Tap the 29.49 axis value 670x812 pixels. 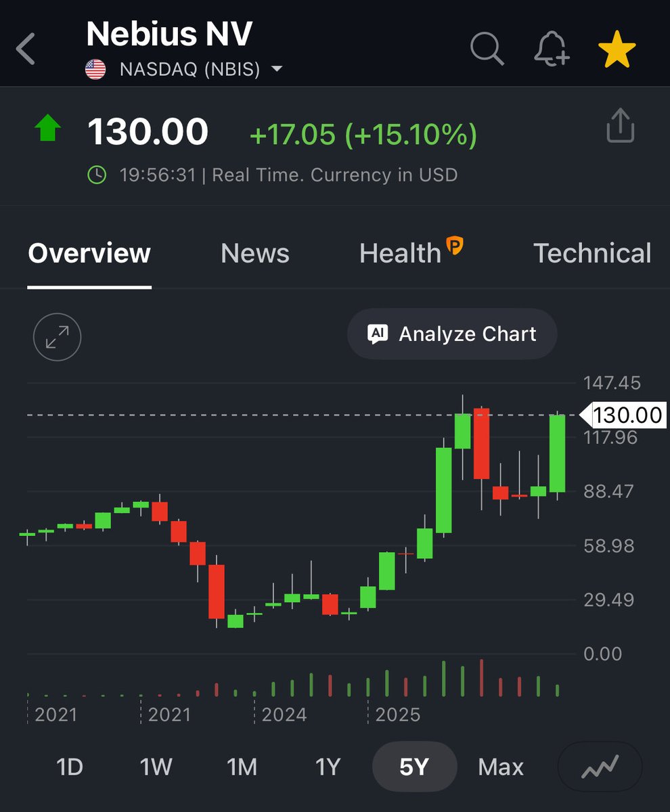pos(609,600)
